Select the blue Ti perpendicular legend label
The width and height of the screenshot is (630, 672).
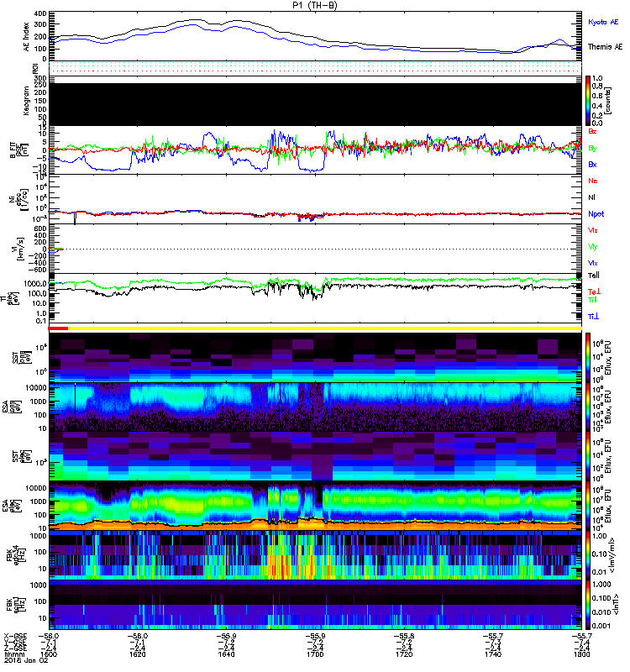pyautogui.click(x=593, y=317)
